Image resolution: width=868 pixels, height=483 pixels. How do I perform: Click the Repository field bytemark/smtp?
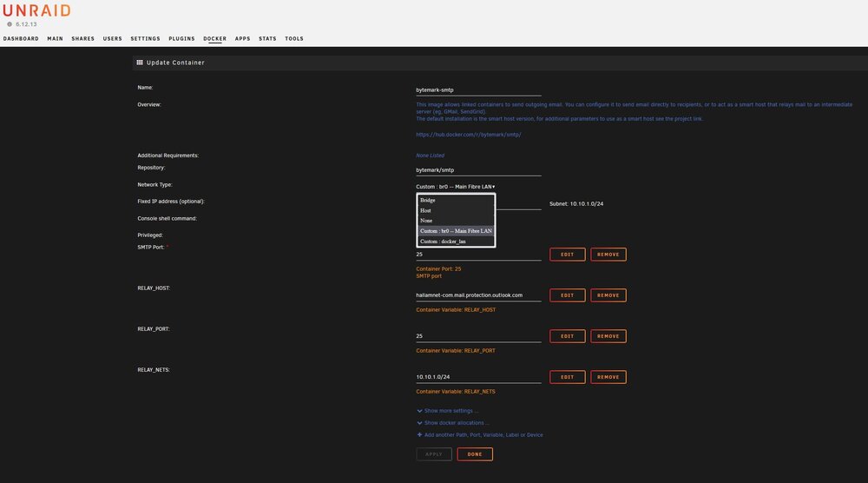click(x=478, y=170)
